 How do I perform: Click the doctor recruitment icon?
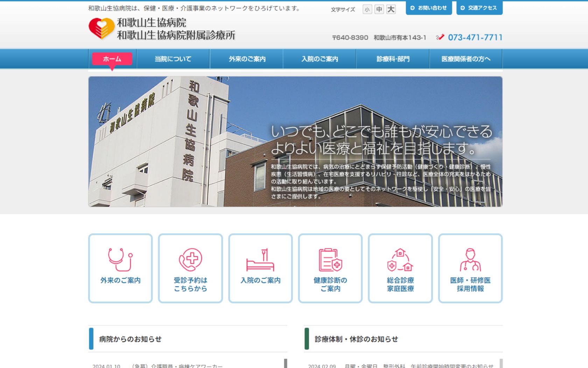(470, 260)
